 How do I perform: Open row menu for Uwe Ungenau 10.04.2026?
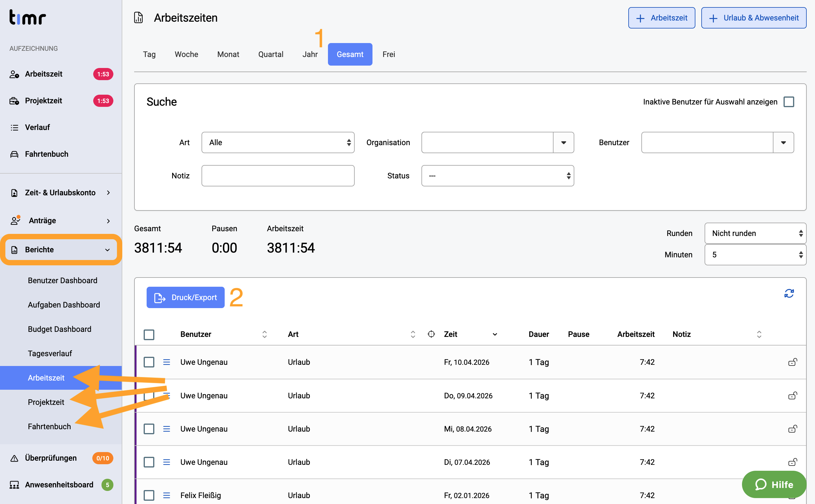[x=167, y=362]
